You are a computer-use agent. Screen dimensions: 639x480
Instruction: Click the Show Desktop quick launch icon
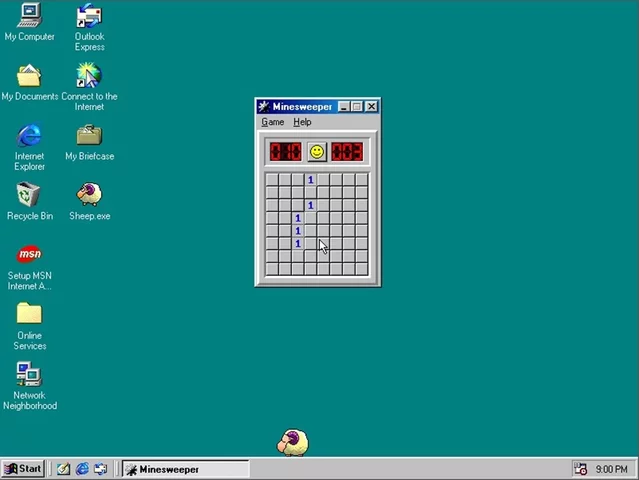tap(63, 469)
